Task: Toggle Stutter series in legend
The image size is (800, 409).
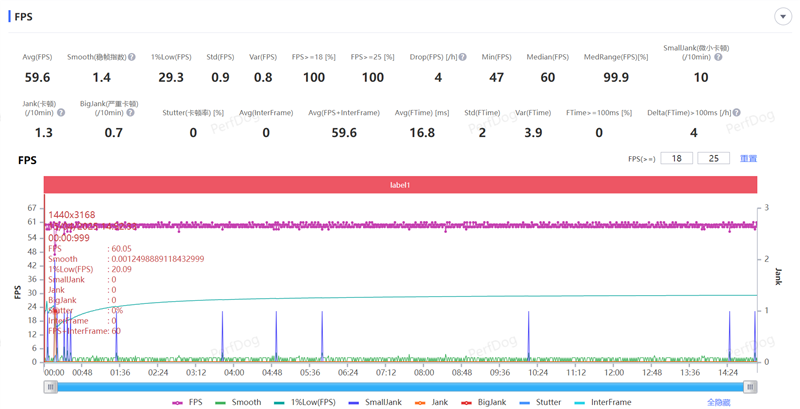Action: (540, 402)
